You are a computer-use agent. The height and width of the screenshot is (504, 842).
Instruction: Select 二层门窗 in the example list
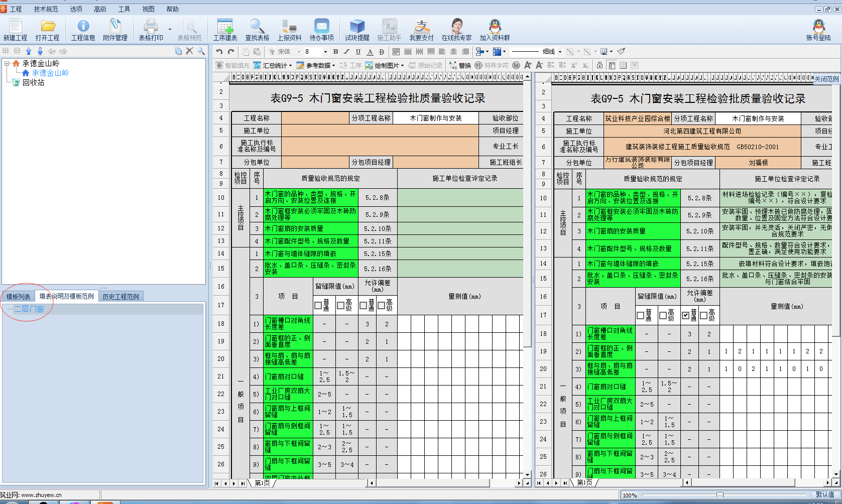[x=29, y=309]
